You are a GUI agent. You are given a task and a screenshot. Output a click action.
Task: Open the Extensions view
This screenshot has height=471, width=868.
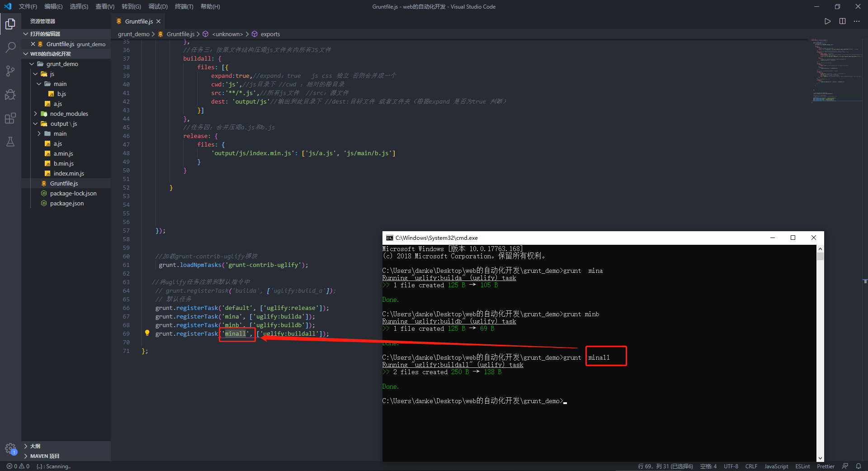point(10,119)
